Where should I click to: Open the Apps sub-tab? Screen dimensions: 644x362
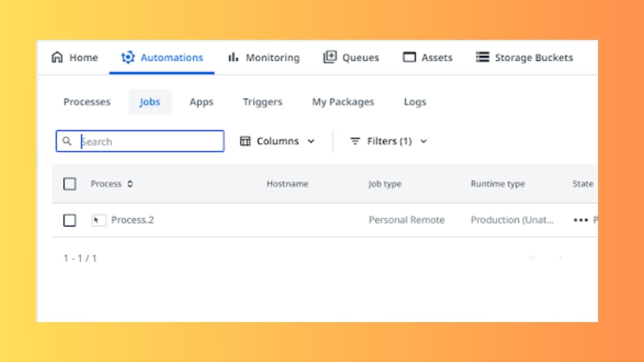[201, 102]
